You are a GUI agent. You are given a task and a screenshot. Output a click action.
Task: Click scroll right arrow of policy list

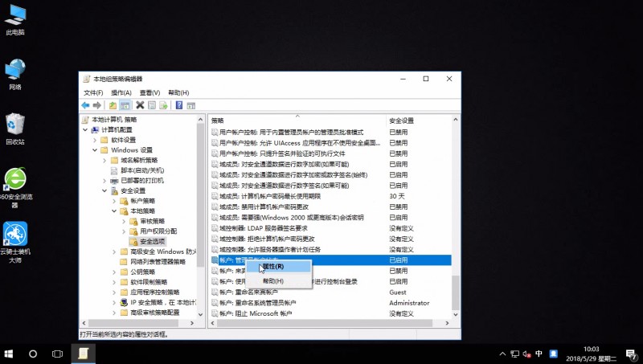click(447, 323)
